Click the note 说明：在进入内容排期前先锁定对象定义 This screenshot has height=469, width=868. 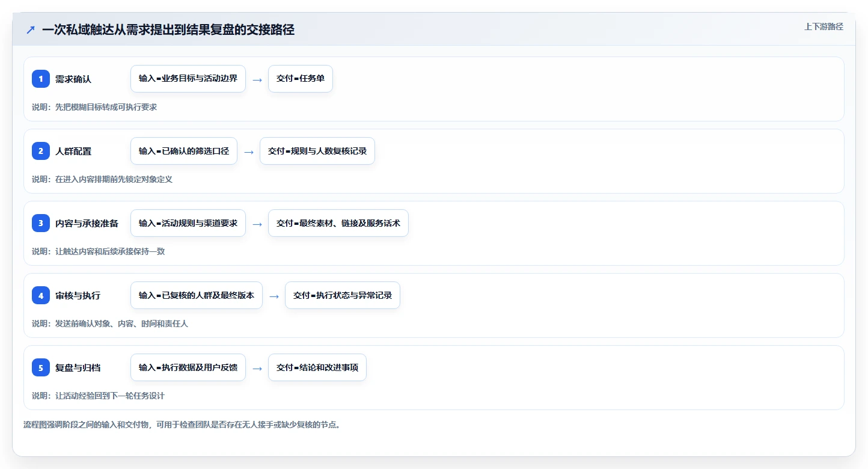click(102, 179)
